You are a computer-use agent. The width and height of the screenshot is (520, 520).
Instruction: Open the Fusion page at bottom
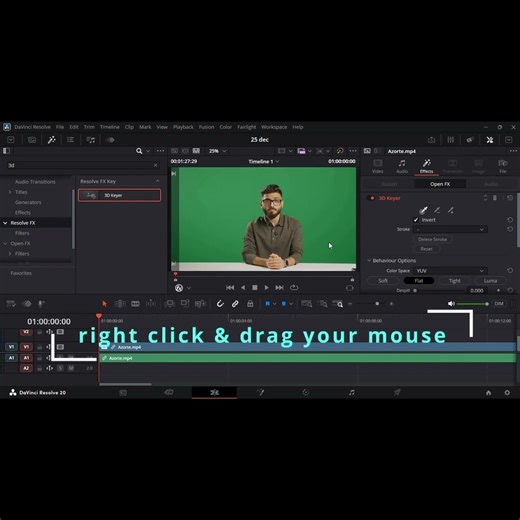point(260,392)
